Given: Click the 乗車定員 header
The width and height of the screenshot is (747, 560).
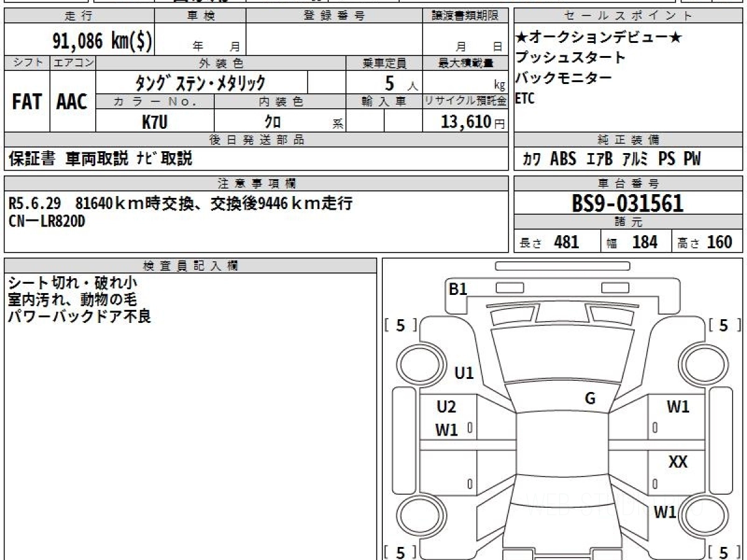Looking at the screenshot, I should (384, 63).
